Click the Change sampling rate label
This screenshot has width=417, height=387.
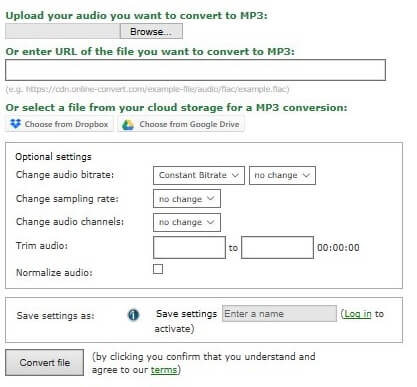(x=67, y=199)
